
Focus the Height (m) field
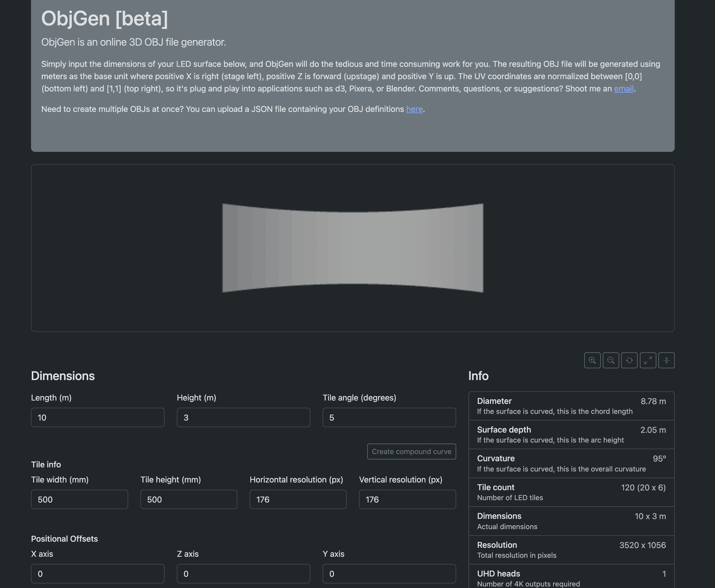pos(243,418)
